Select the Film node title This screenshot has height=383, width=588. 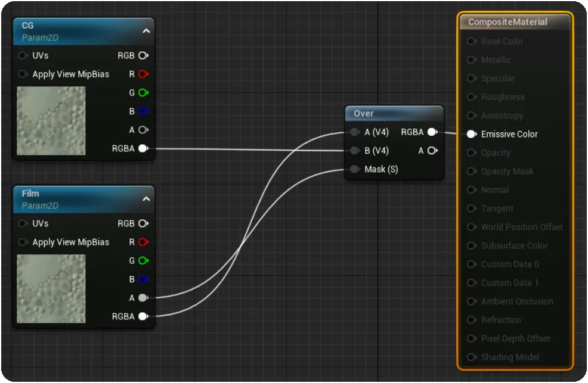pyautogui.click(x=30, y=194)
